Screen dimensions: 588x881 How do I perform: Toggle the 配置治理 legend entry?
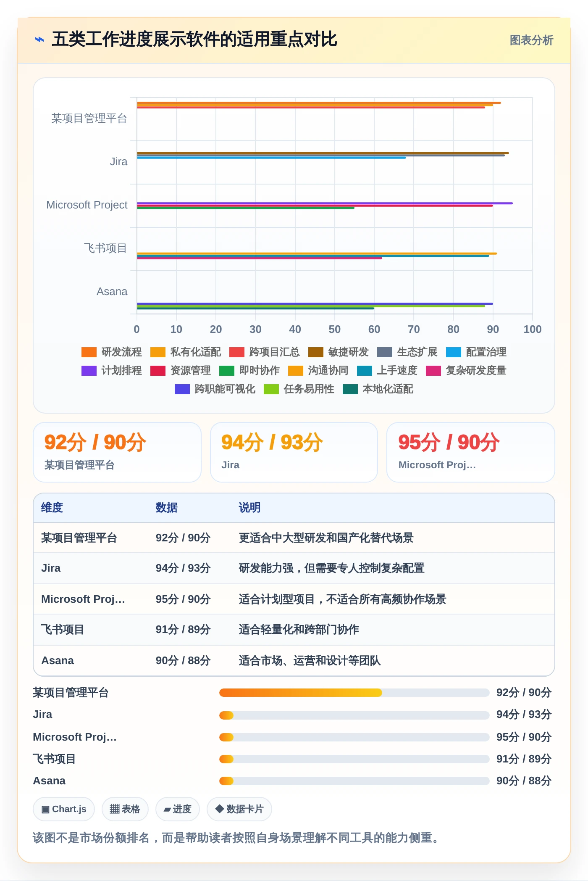tap(476, 352)
